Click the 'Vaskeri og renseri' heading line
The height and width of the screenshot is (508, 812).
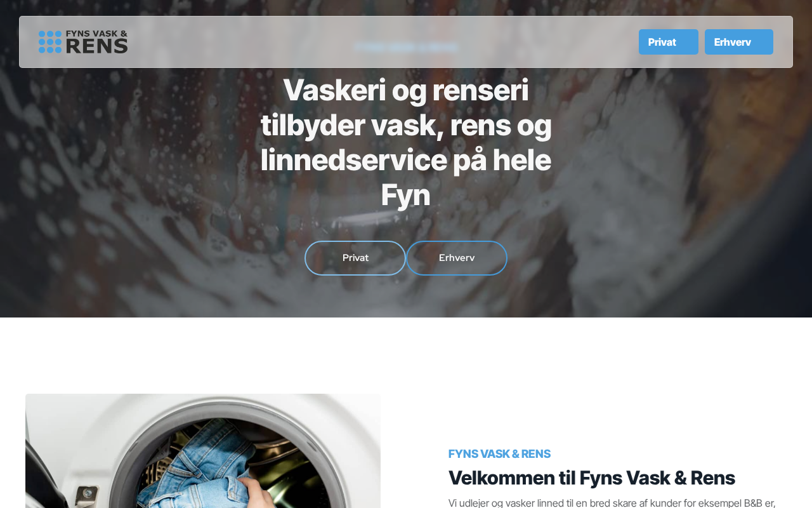[x=406, y=90]
